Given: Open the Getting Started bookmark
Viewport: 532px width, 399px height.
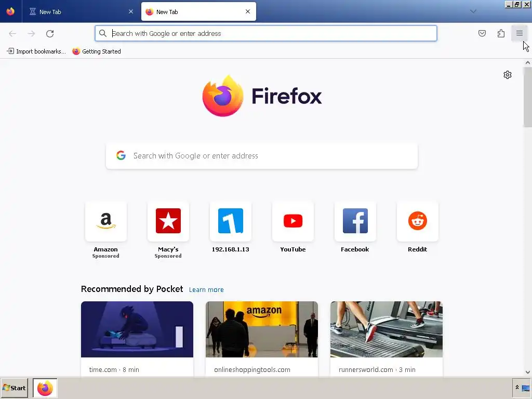Looking at the screenshot, I should [97, 51].
